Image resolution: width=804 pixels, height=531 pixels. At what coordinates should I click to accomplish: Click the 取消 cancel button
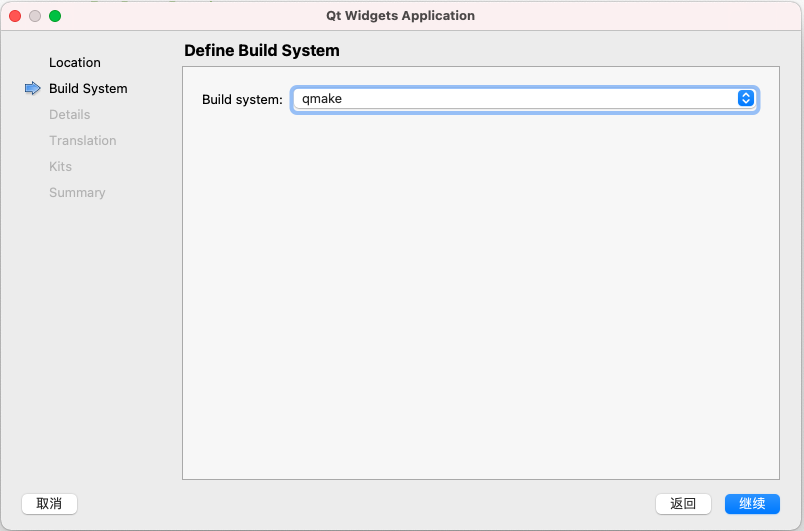point(49,504)
